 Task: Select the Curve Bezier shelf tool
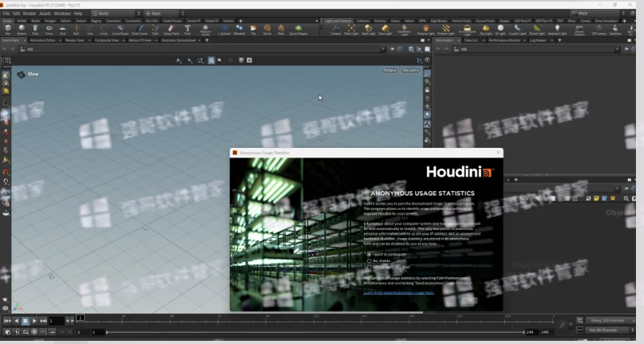click(120, 29)
